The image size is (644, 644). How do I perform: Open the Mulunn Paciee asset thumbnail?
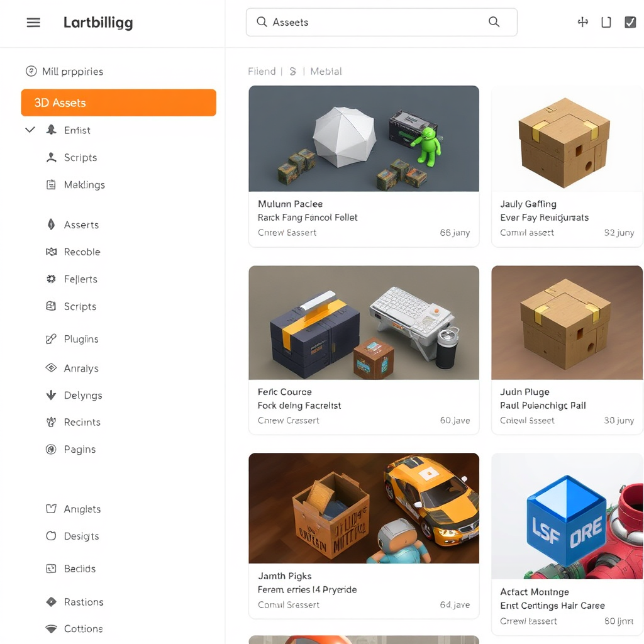click(x=364, y=138)
